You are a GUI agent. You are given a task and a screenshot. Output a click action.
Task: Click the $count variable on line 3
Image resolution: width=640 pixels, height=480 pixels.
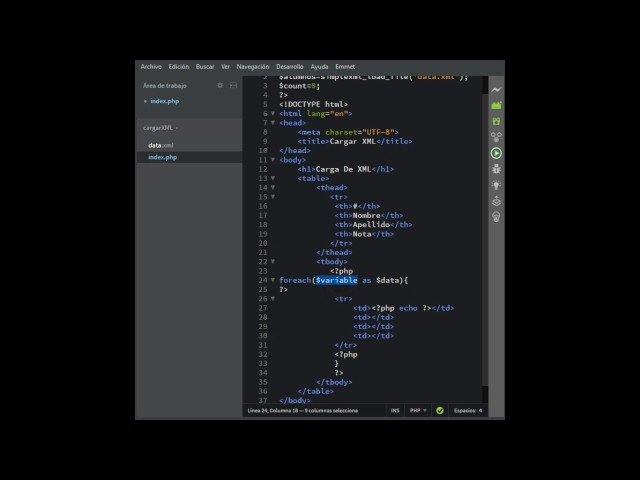click(293, 86)
